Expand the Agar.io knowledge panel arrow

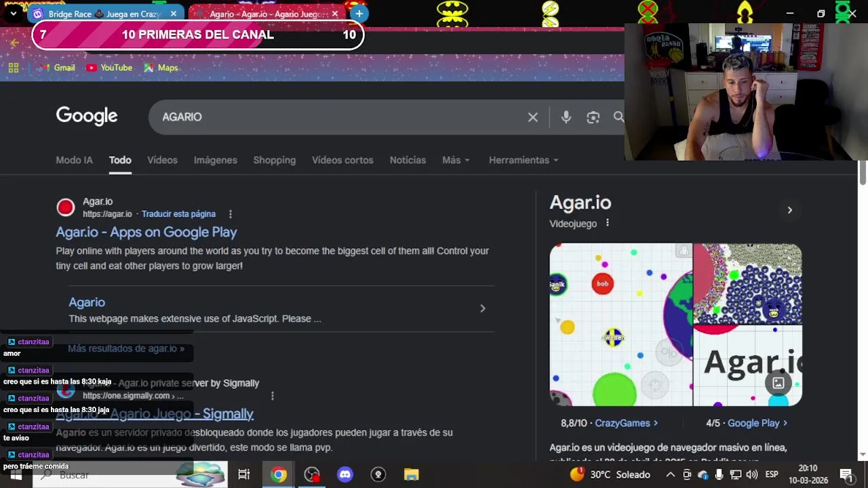(x=789, y=210)
